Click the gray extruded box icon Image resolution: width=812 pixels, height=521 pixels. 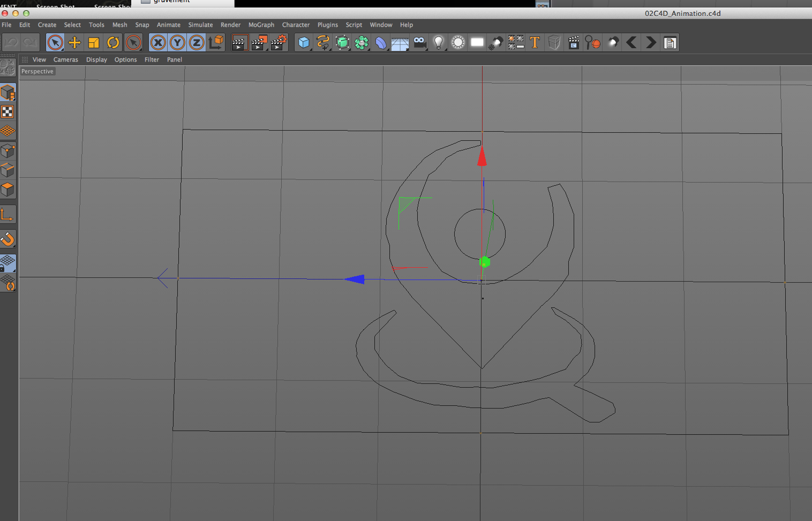pos(554,42)
